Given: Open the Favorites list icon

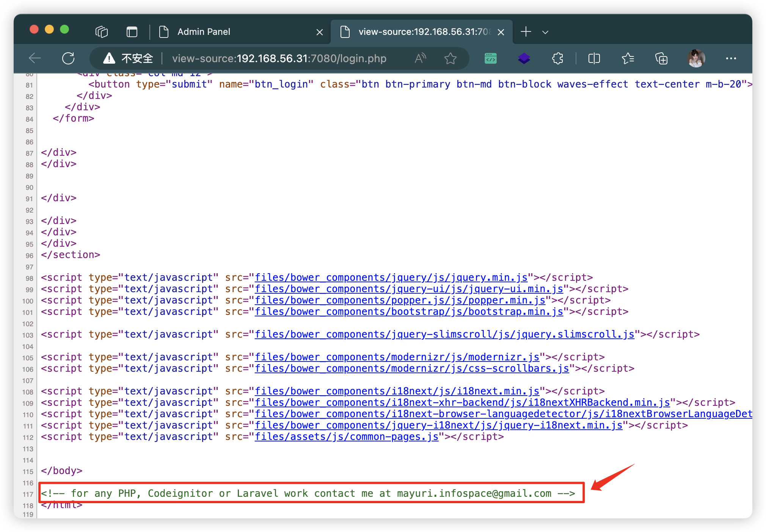Looking at the screenshot, I should tap(628, 58).
